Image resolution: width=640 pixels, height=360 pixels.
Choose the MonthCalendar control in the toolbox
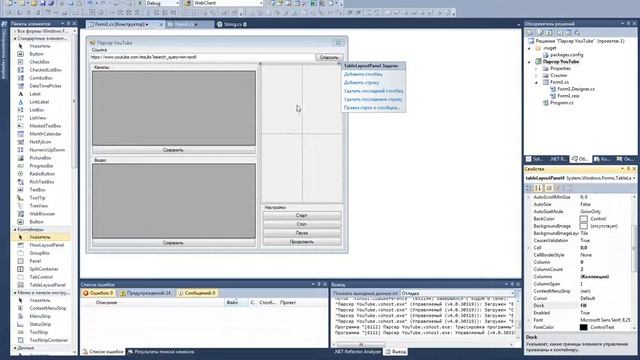[x=45, y=134]
